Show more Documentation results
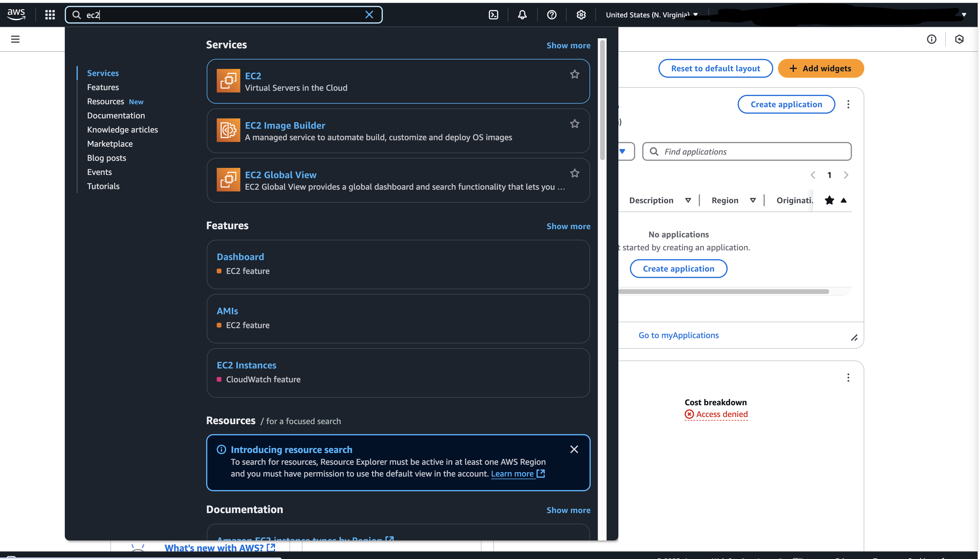 point(568,510)
